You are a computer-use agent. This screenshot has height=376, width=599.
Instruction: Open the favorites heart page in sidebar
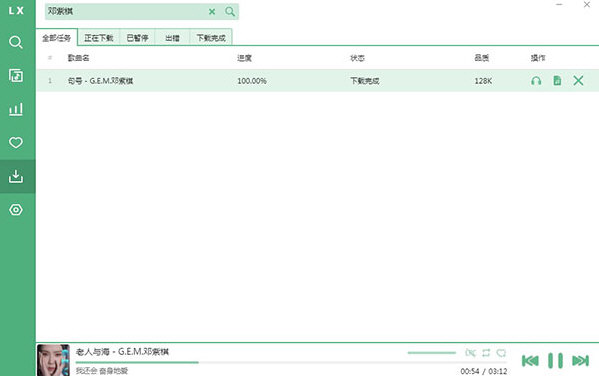click(x=16, y=143)
